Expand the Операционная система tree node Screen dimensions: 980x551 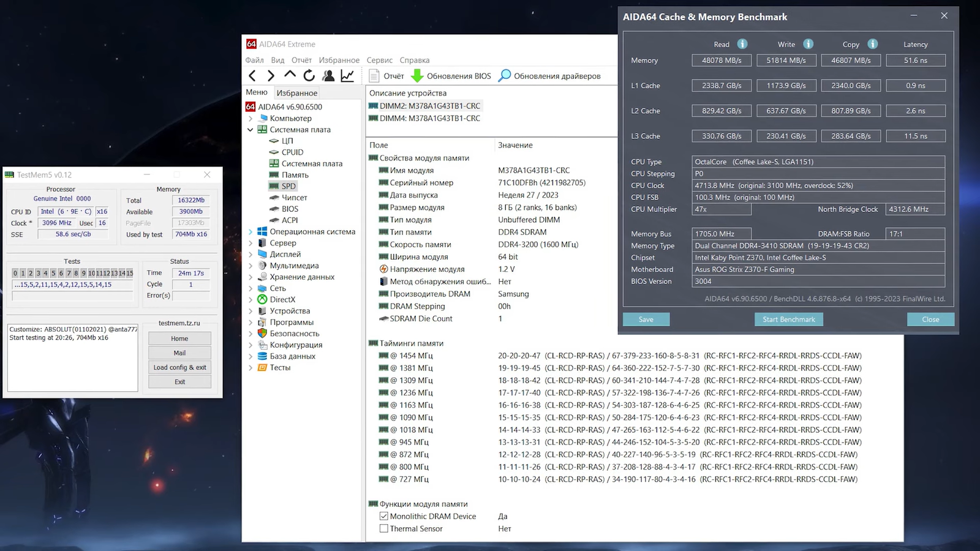pyautogui.click(x=251, y=232)
